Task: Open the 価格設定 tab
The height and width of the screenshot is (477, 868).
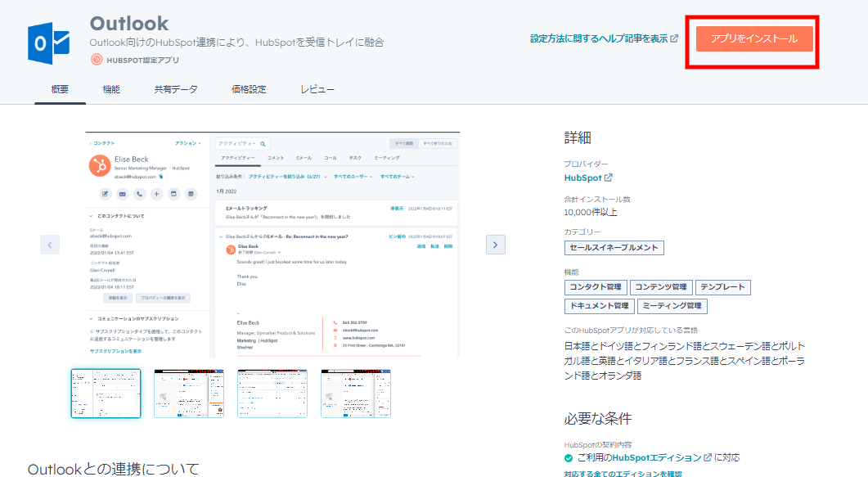Action: (249, 89)
